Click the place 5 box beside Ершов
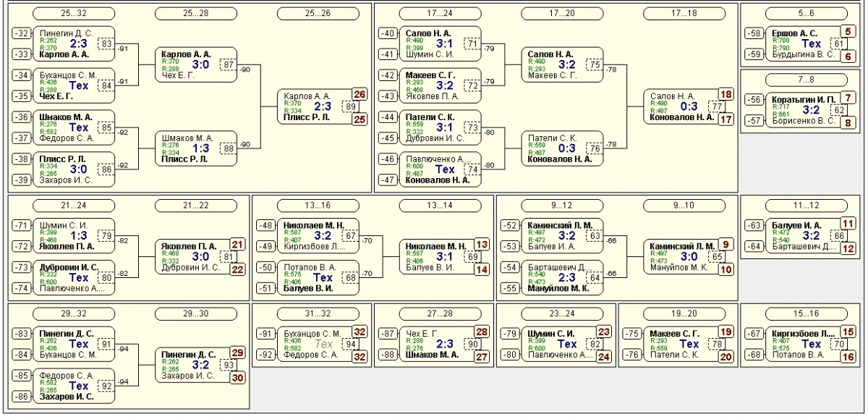 click(x=848, y=32)
